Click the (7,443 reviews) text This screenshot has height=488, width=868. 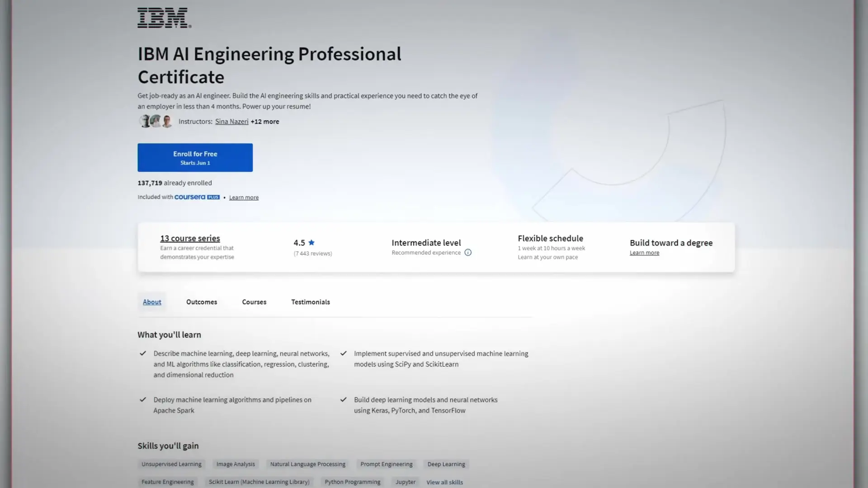313,253
